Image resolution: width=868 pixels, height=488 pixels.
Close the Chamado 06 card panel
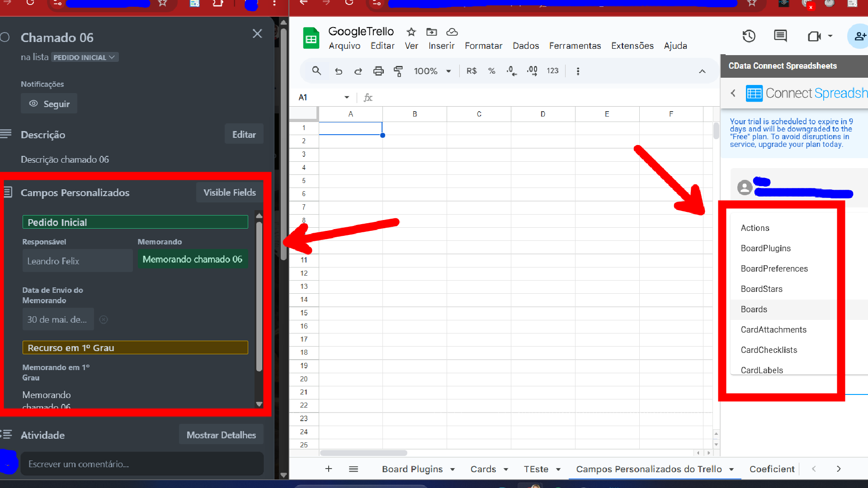click(257, 34)
